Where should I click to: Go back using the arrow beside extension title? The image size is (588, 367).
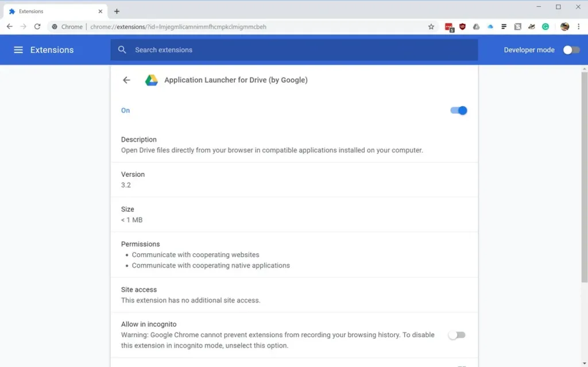[126, 80]
